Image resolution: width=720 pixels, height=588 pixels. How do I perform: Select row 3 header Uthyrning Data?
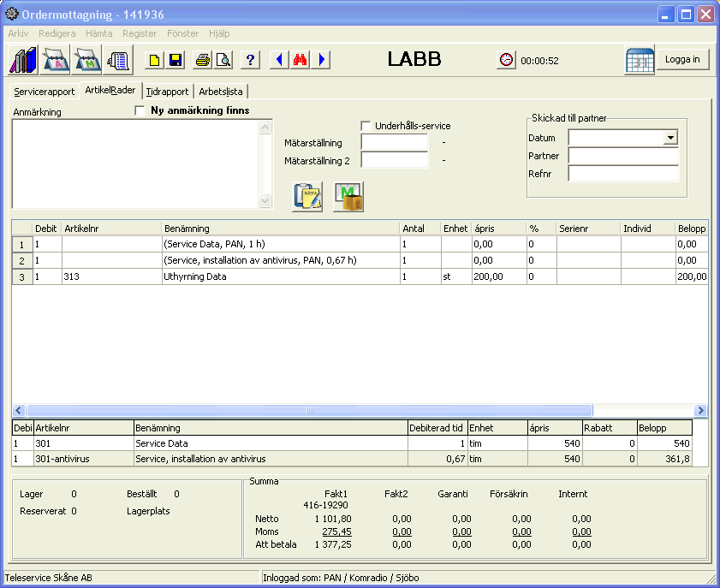21,276
